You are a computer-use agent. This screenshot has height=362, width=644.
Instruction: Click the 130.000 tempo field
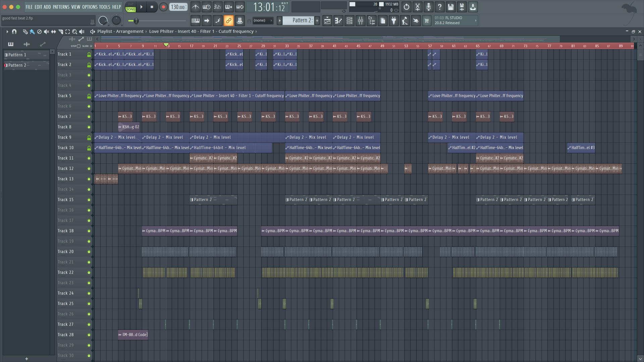click(x=178, y=7)
